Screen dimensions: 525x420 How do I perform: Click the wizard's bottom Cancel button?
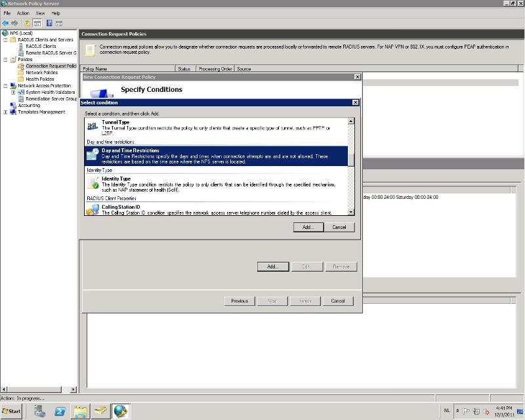338,301
